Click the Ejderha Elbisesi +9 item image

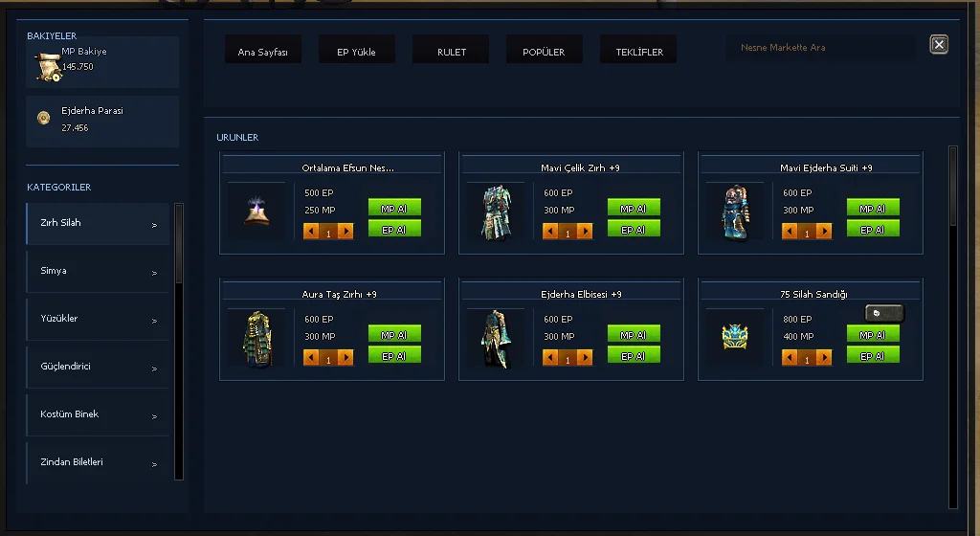tap(497, 339)
